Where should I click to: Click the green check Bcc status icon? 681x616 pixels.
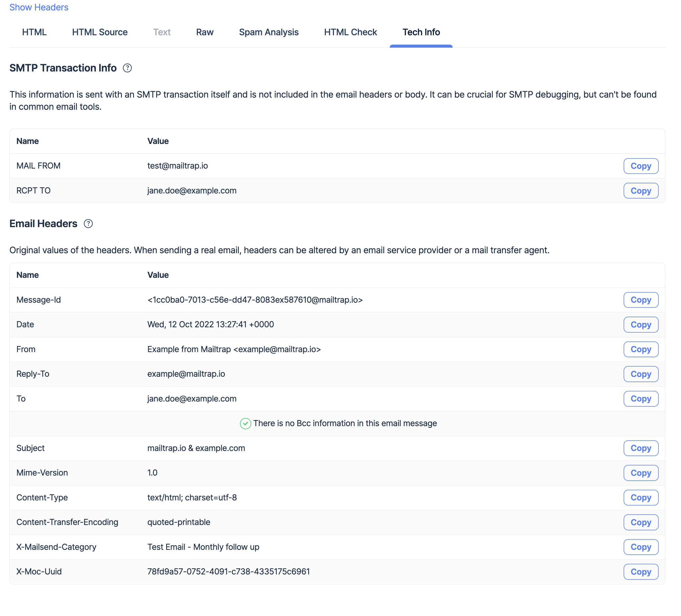coord(245,423)
